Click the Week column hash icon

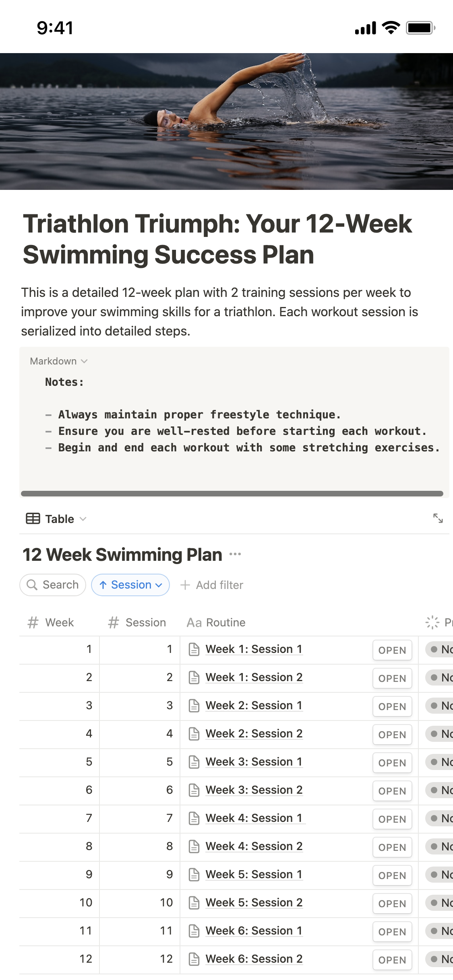point(33,623)
